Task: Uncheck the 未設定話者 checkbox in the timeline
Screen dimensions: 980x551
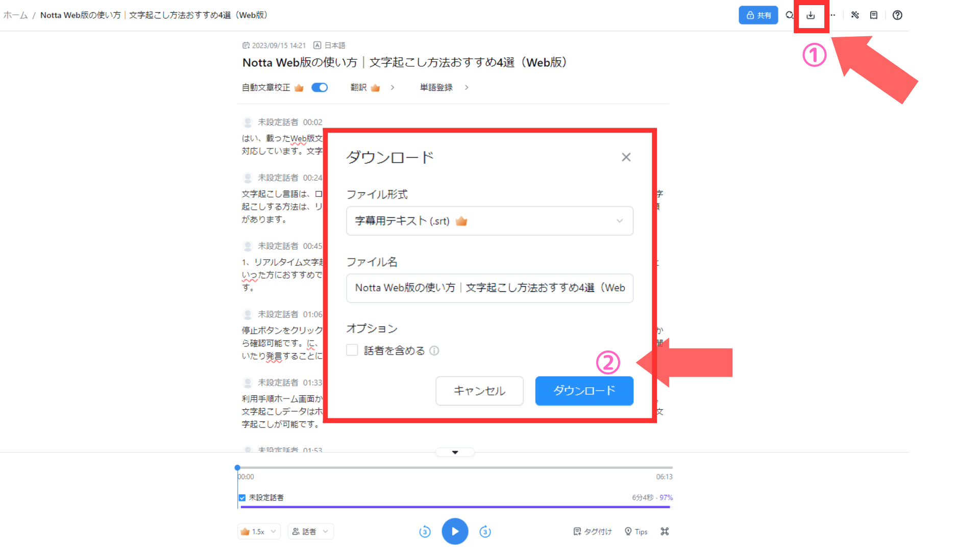Action: (242, 497)
